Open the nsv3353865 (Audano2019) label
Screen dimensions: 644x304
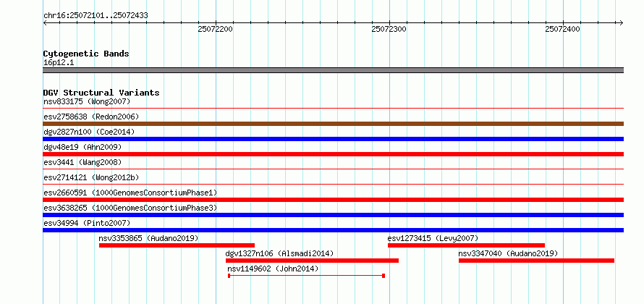[148, 238]
